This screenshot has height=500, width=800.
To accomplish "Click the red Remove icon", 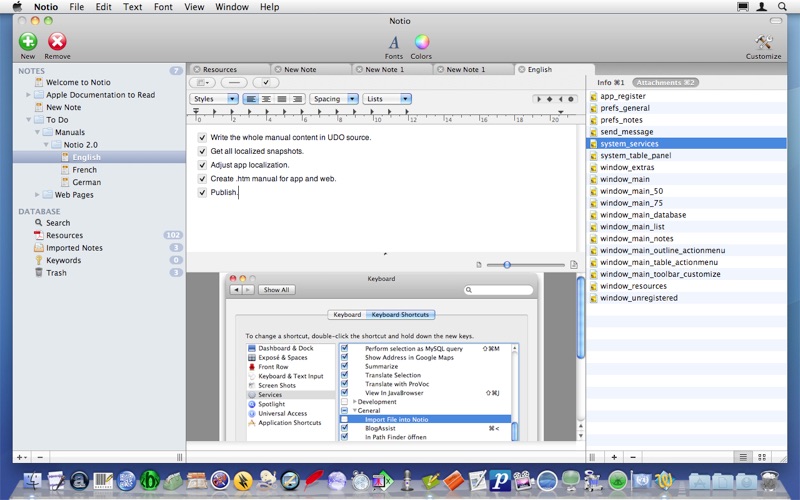I will [x=57, y=41].
